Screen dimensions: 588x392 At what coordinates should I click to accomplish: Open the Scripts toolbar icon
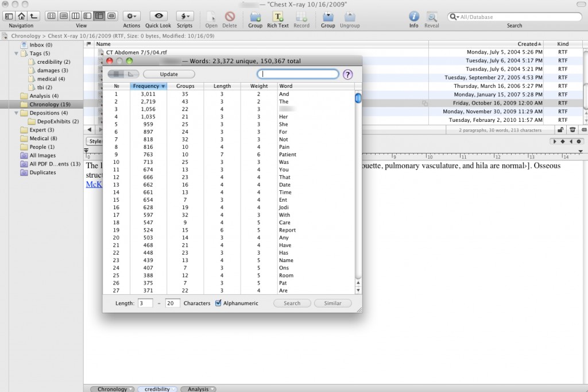[185, 17]
